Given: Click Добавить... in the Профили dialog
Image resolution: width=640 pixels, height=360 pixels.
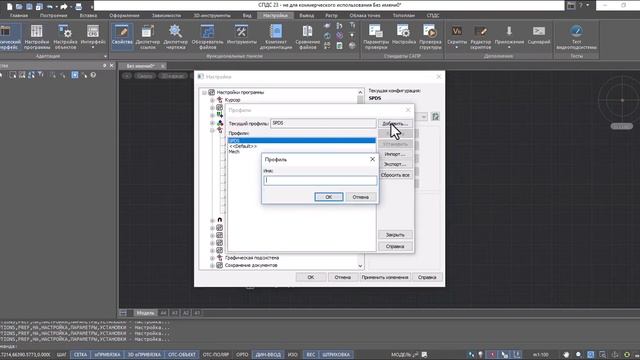Looking at the screenshot, I should click(395, 123).
